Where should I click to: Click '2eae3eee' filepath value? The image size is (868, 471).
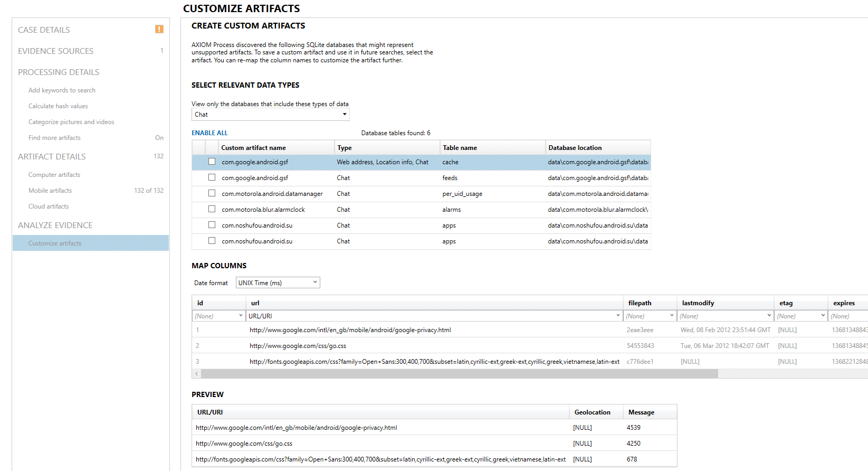pos(640,330)
